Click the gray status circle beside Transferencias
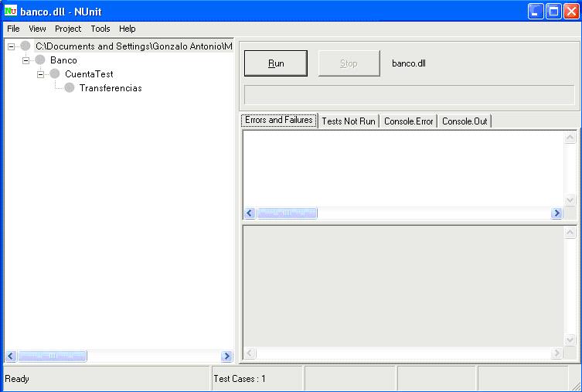Image resolution: width=582 pixels, height=392 pixels. 70,88
